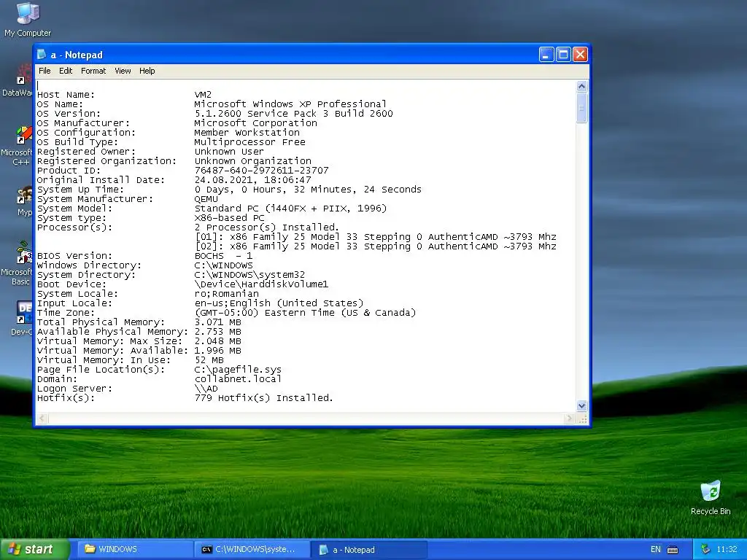Click the [01] processor line
This screenshot has width=747, height=560.
click(376, 237)
